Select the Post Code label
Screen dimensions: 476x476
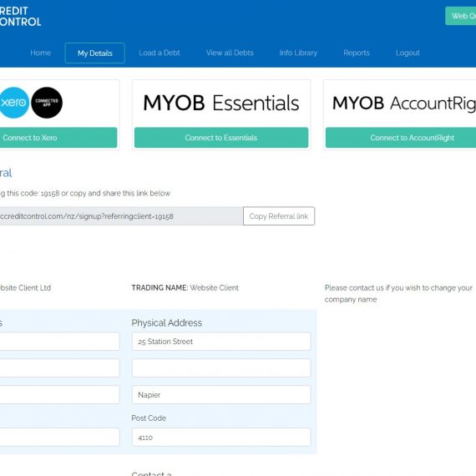point(149,418)
